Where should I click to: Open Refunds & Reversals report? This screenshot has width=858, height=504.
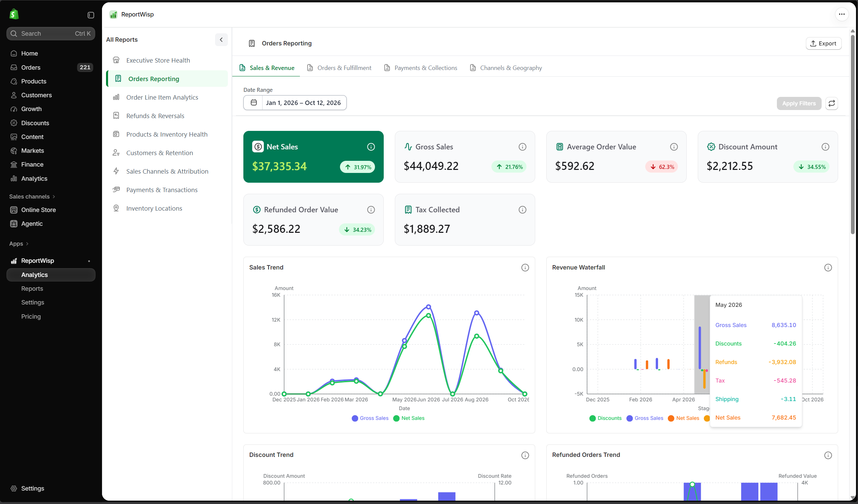point(167,116)
